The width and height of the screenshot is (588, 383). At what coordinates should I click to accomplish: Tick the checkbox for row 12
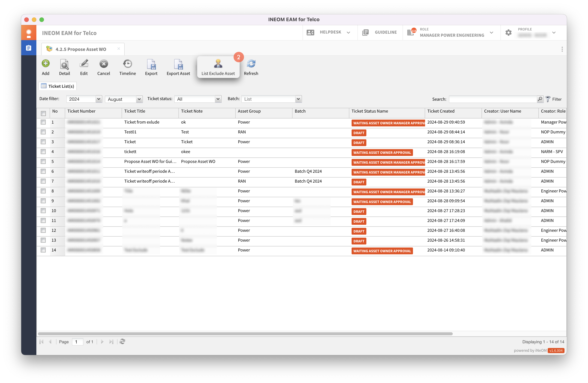[43, 230]
